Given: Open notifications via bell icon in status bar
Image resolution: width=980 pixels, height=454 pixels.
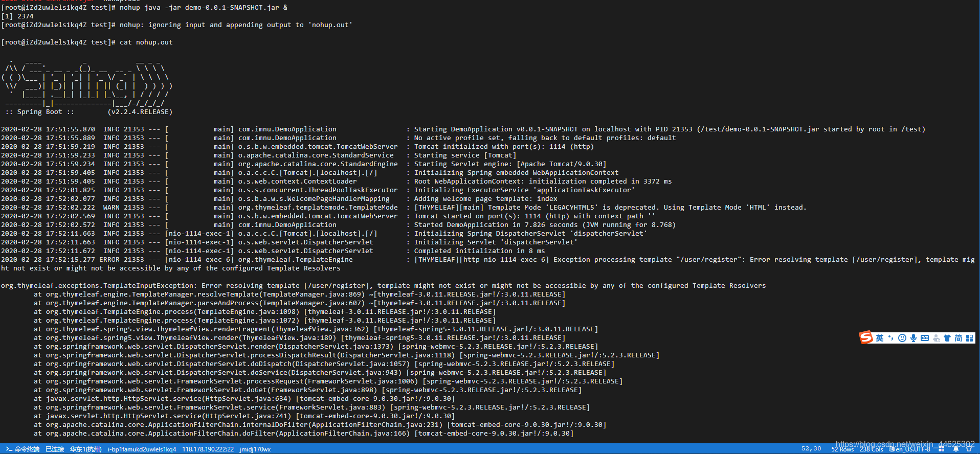Looking at the screenshot, I should [955, 449].
